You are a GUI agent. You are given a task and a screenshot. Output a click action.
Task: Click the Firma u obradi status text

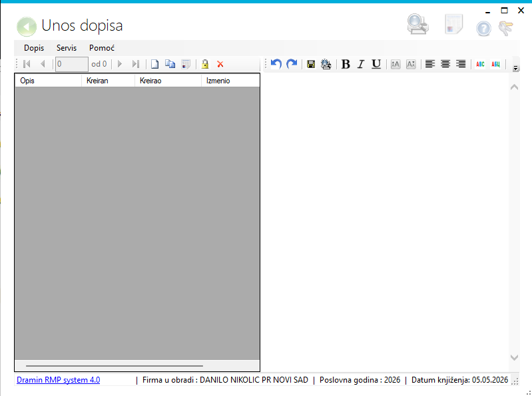click(x=225, y=380)
